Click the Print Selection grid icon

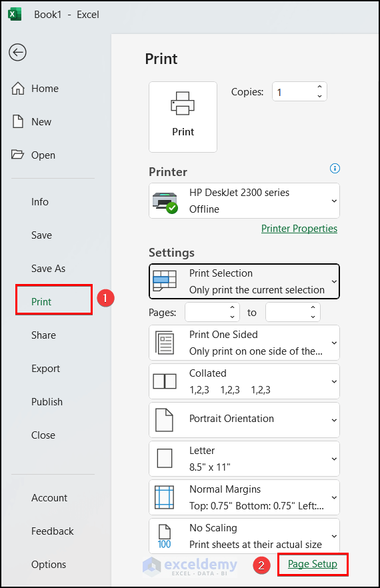[165, 281]
